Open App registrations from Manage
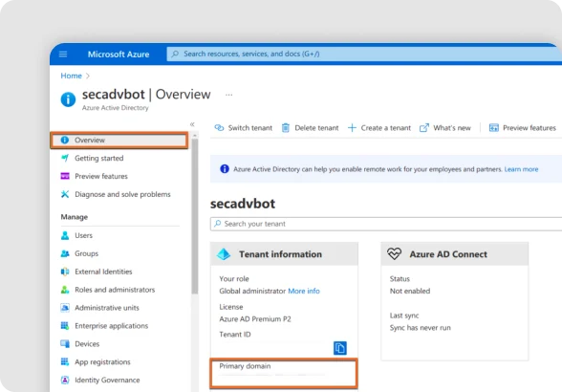This screenshot has width=562, height=392. pos(102,361)
